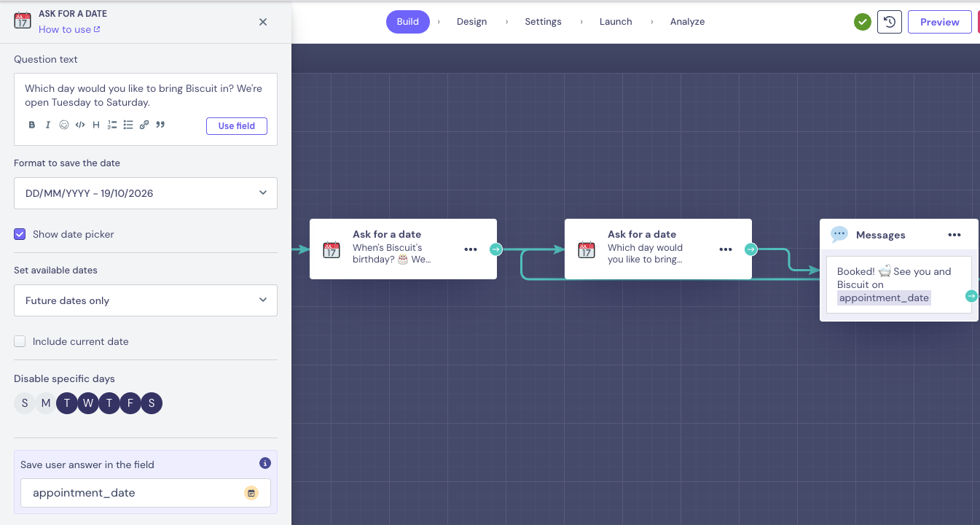Open 'Future dates only' available dates dropdown
Screen dimensions: 980x525
pos(146,300)
